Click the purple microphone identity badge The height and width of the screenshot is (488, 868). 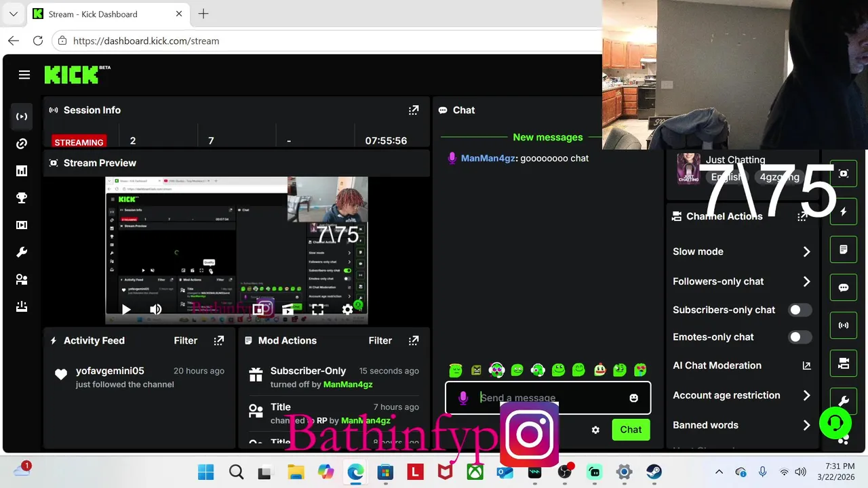pos(463,398)
